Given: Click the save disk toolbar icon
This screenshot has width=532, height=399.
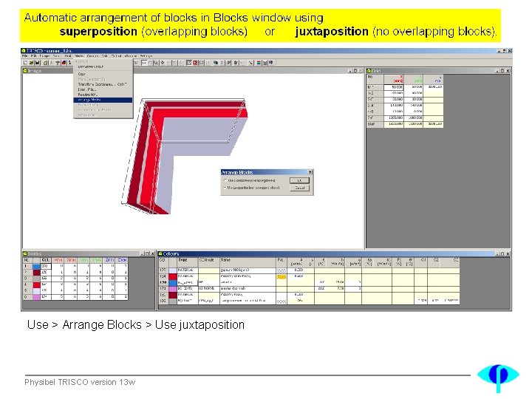Looking at the screenshot, I should [x=38, y=63].
